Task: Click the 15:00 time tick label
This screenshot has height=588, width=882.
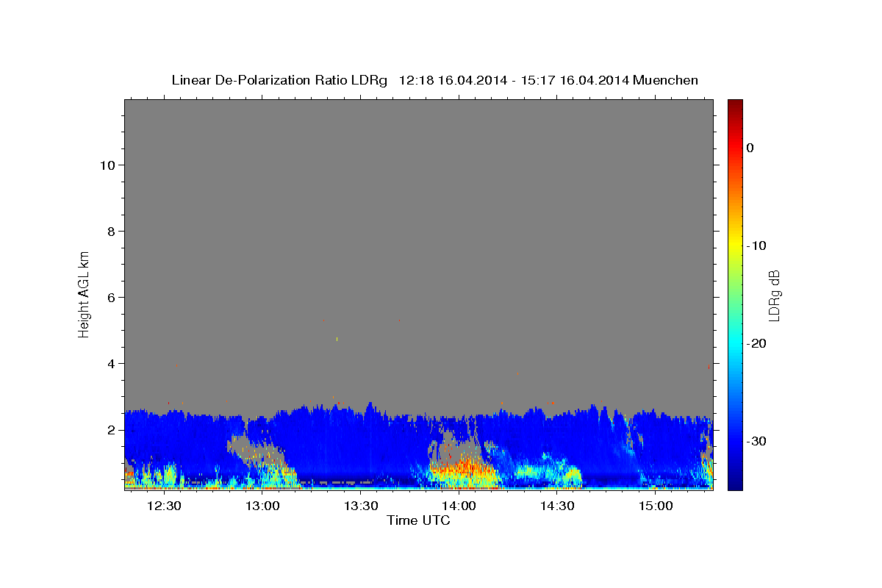Action: (656, 506)
